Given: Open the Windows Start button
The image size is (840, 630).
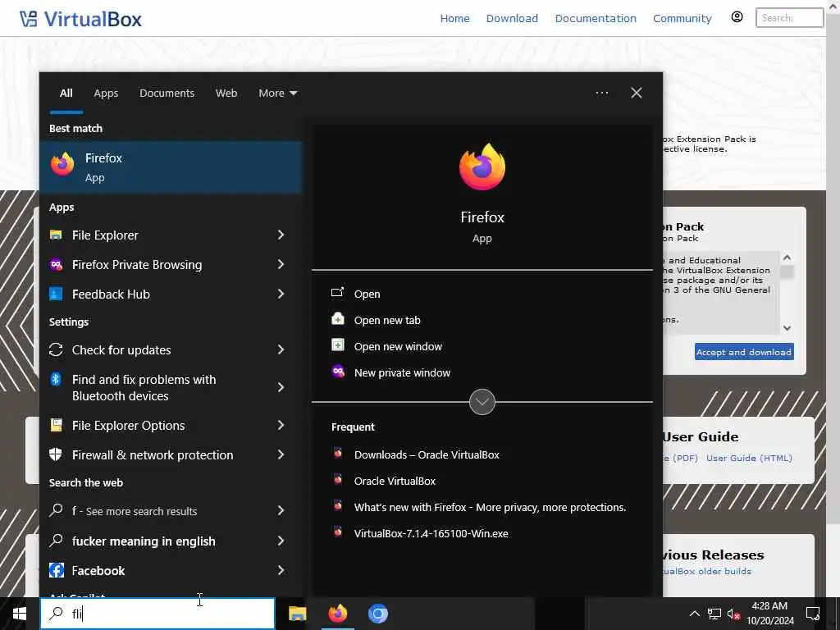Looking at the screenshot, I should coord(20,614).
